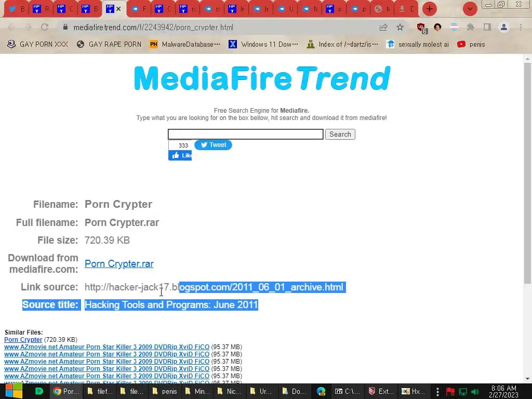Share this page using the share icon

[x=383, y=27]
